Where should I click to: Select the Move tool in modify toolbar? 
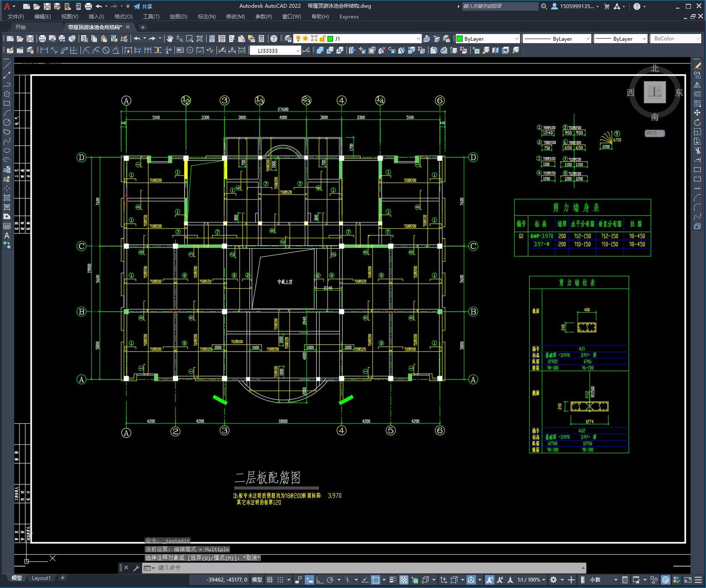[697, 113]
